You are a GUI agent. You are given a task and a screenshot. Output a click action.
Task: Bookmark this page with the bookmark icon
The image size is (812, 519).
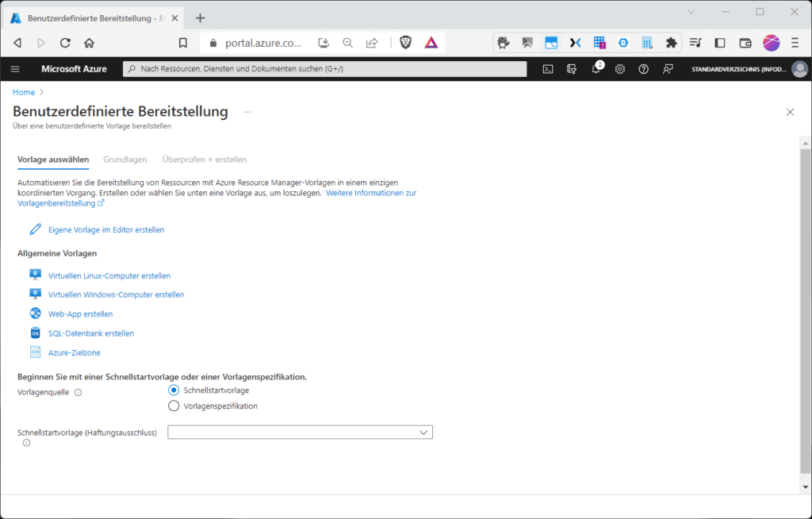pyautogui.click(x=183, y=43)
